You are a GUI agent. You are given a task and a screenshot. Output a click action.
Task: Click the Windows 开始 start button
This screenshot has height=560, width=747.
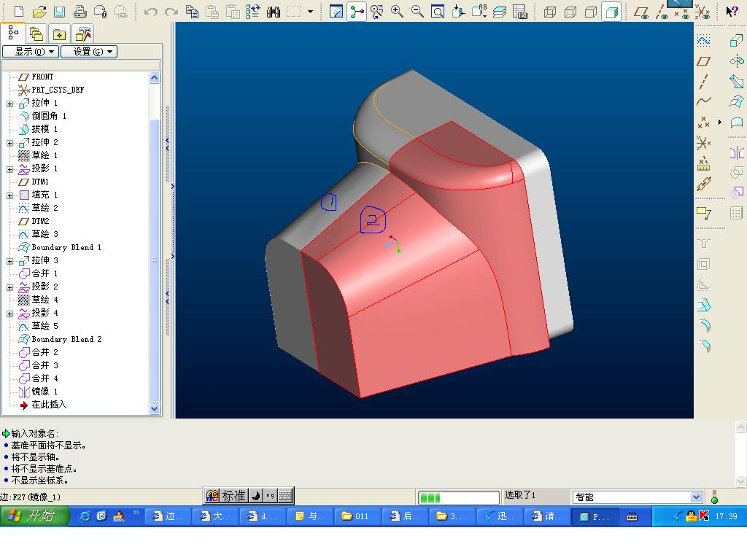point(35,516)
